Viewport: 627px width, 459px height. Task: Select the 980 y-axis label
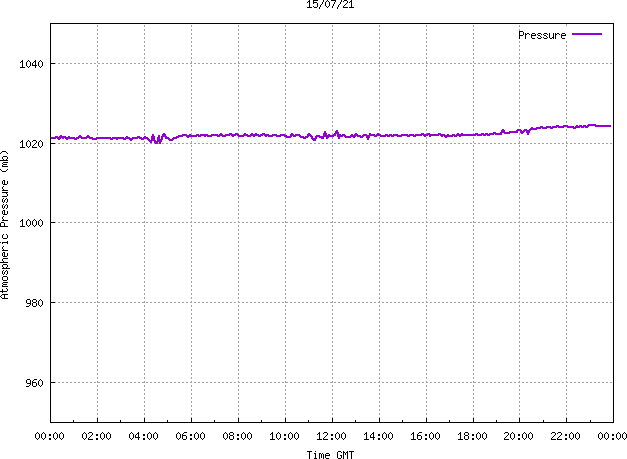click(x=34, y=303)
